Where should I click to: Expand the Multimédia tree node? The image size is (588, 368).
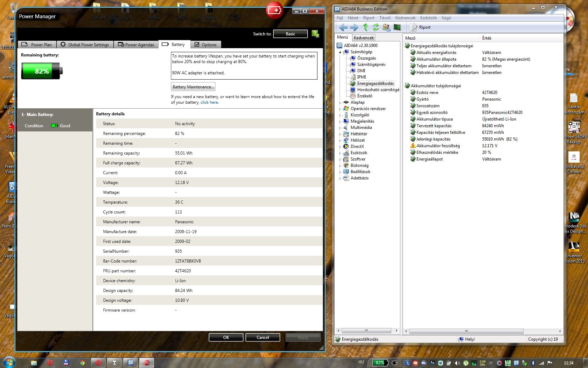[339, 128]
